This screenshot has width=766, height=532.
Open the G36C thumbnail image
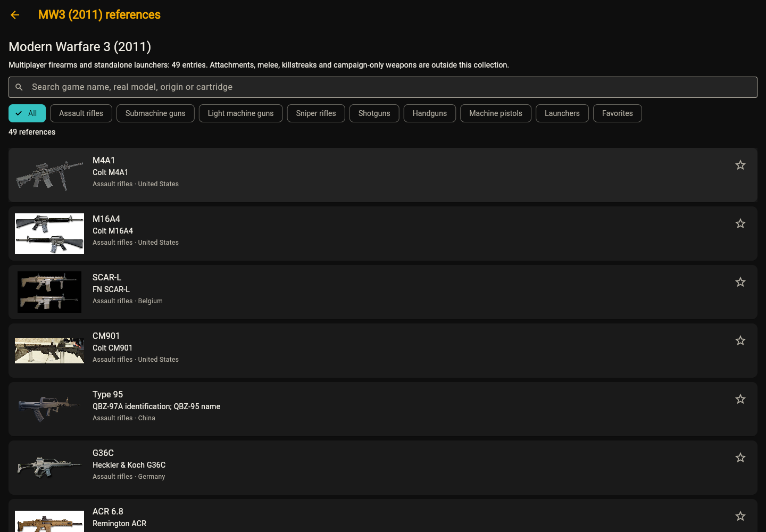49,468
